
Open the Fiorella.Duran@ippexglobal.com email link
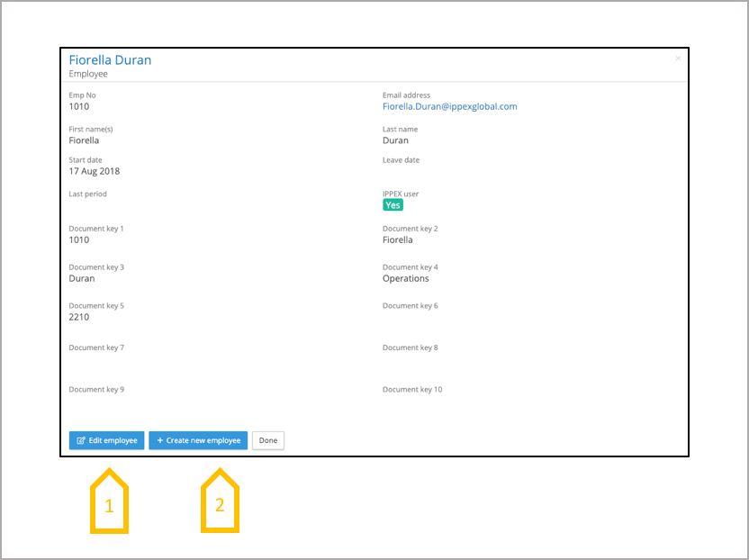(x=449, y=106)
